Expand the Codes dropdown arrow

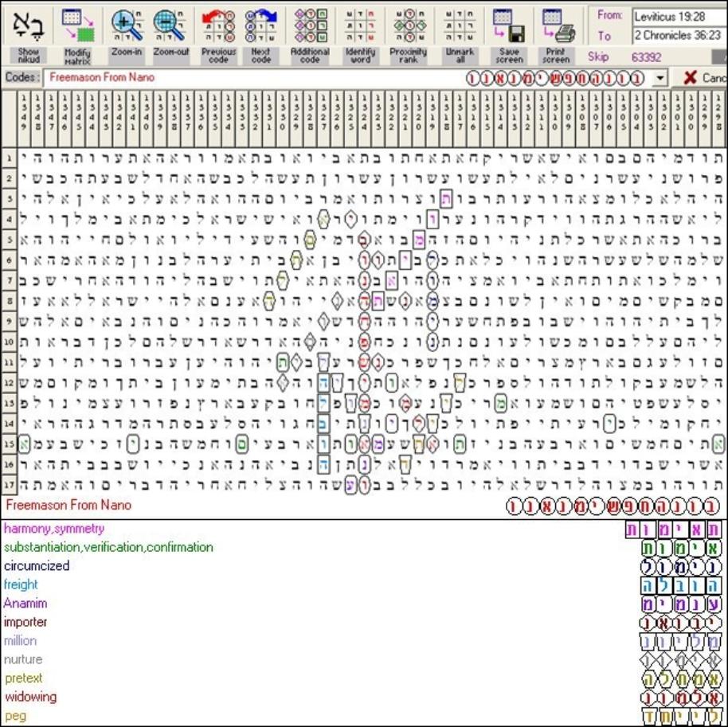pos(660,77)
